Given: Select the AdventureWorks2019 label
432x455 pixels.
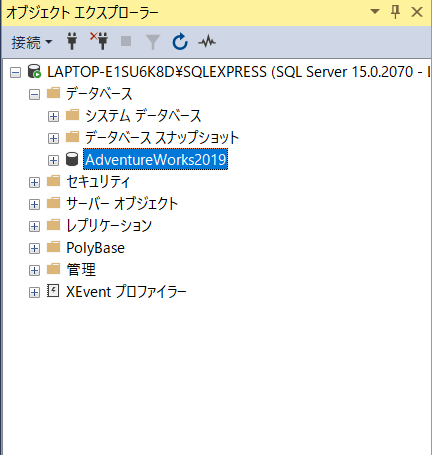Looking at the screenshot, I should [156, 159].
